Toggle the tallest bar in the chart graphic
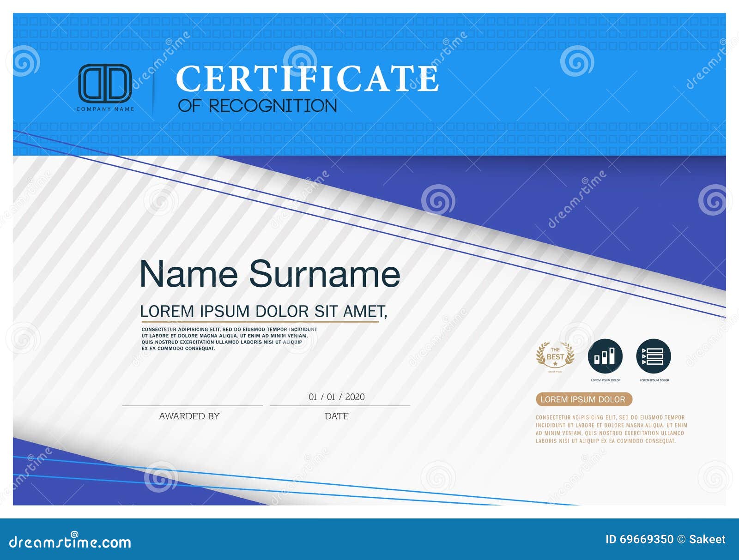This screenshot has height=560, width=739. 612,356
